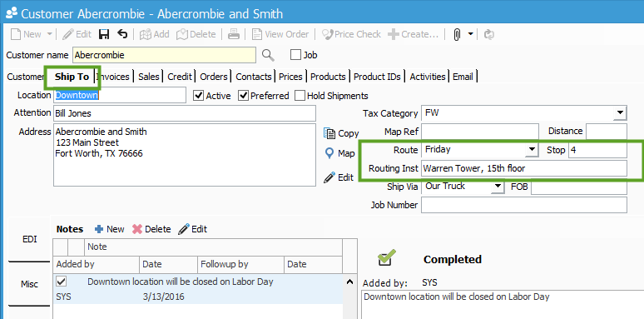The image size is (644, 319).
Task: Open the Sales tab
Action: (x=149, y=77)
